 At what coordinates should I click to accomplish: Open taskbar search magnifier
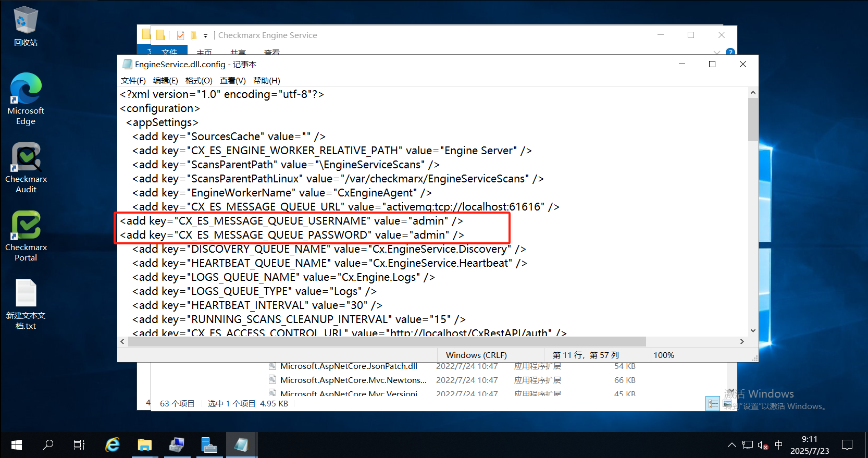click(48, 445)
